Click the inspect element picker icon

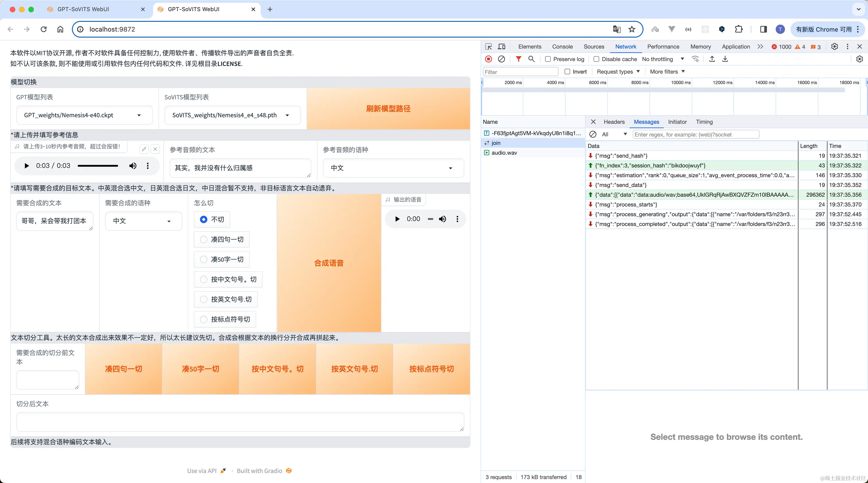click(489, 47)
